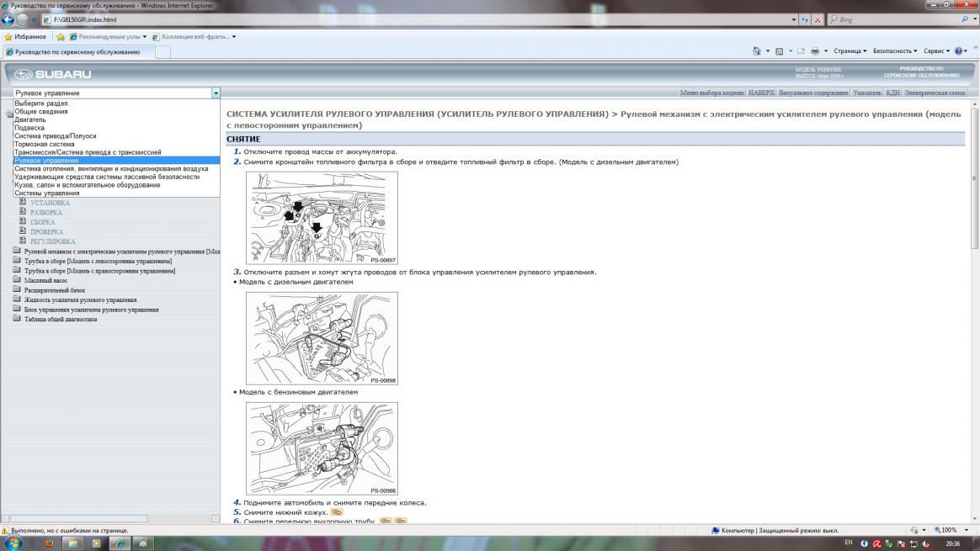Select 'Система привода/Полуоси' in list
The height and width of the screenshot is (551, 980).
[116, 135]
